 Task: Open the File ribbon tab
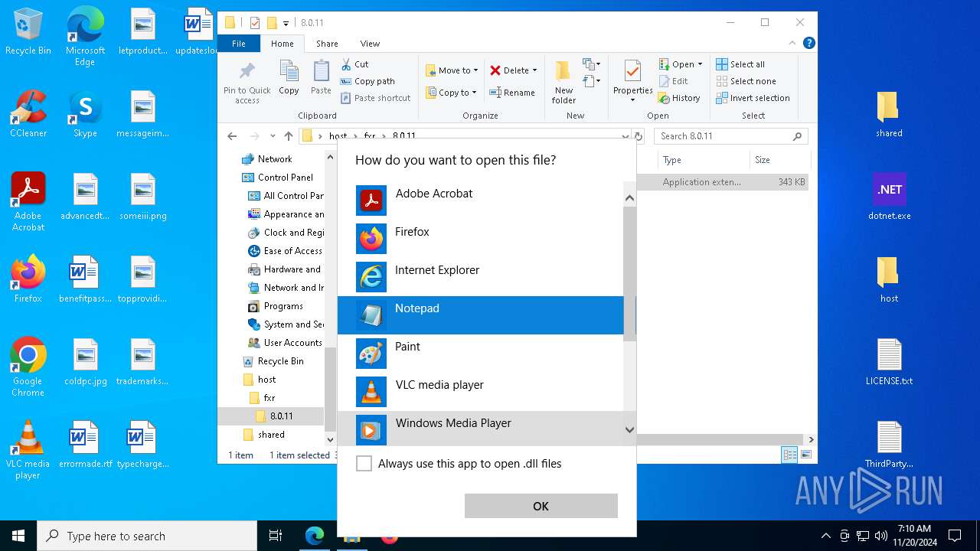(x=239, y=44)
